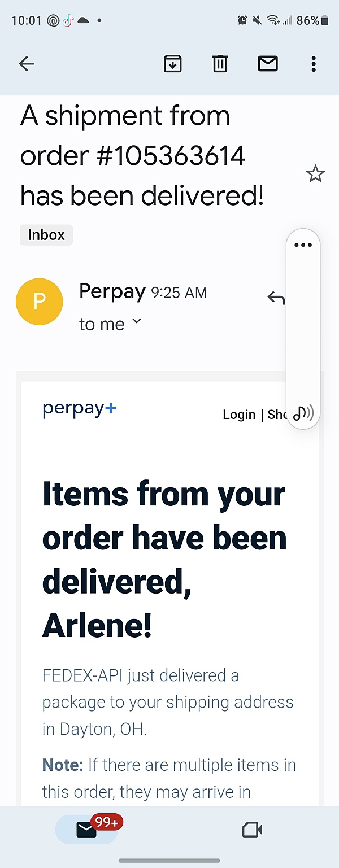Open the reply arrow next to Perpay
Viewport: 339px width, 868px height.
tap(276, 297)
